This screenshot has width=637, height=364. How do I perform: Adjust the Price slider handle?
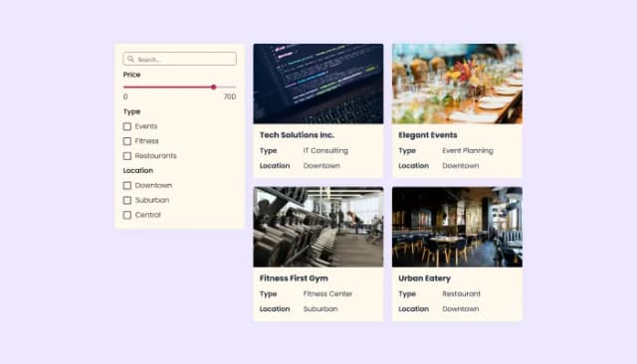[214, 87]
